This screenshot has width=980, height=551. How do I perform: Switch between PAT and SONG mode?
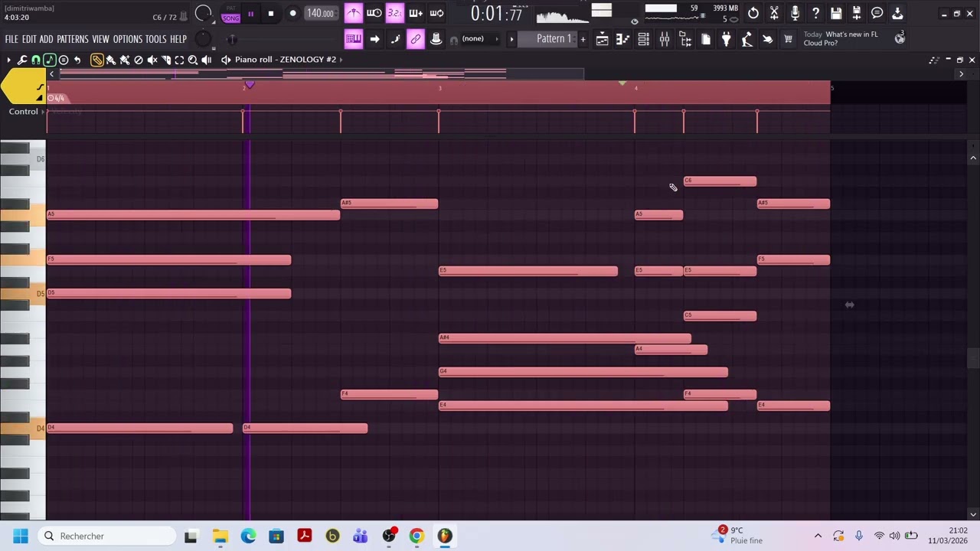tap(230, 14)
